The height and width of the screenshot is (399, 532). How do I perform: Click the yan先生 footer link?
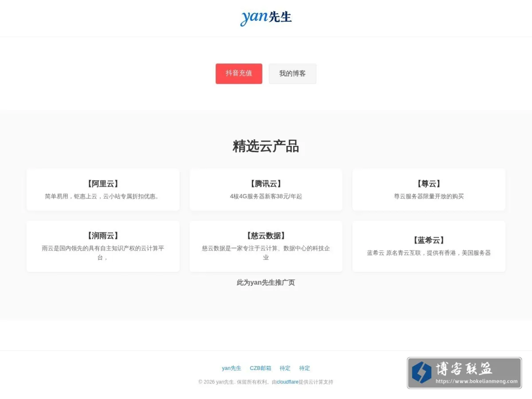click(x=231, y=368)
